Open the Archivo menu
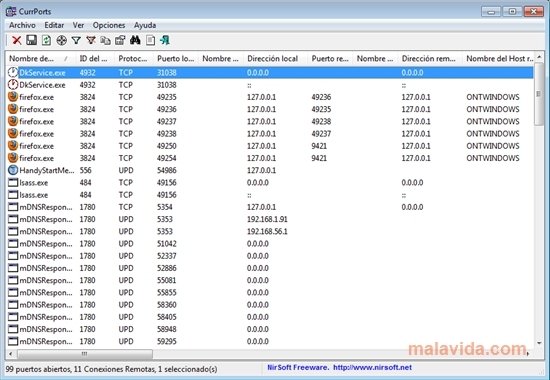This screenshot has height=380, width=550. pos(22,25)
